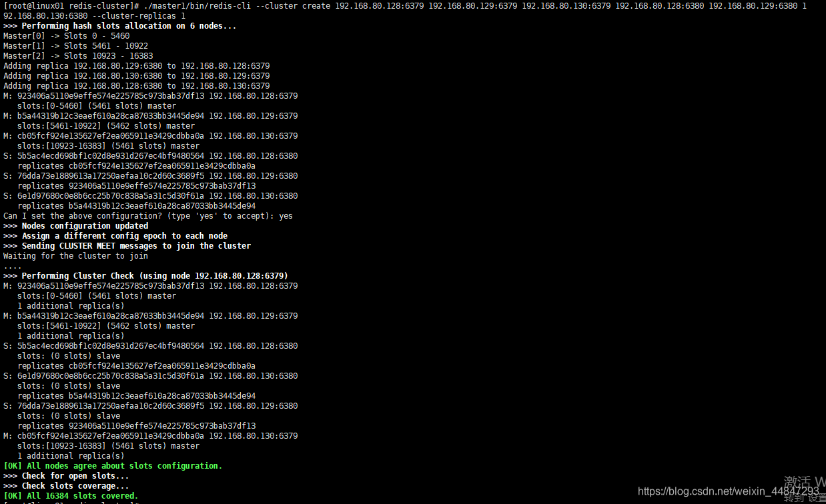The width and height of the screenshot is (826, 504).
Task: Select the 'Master[0] -> Slots 0 - 5460' line
Action: (67, 35)
